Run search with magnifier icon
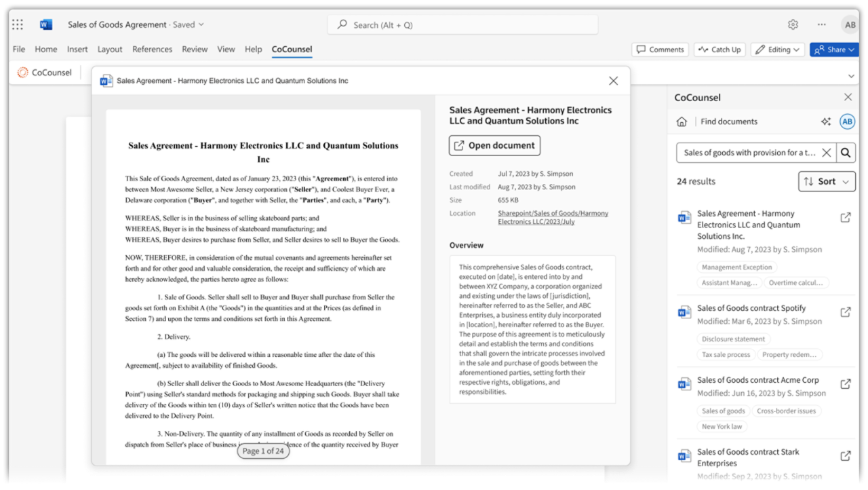This screenshot has width=868, height=490. tap(846, 153)
